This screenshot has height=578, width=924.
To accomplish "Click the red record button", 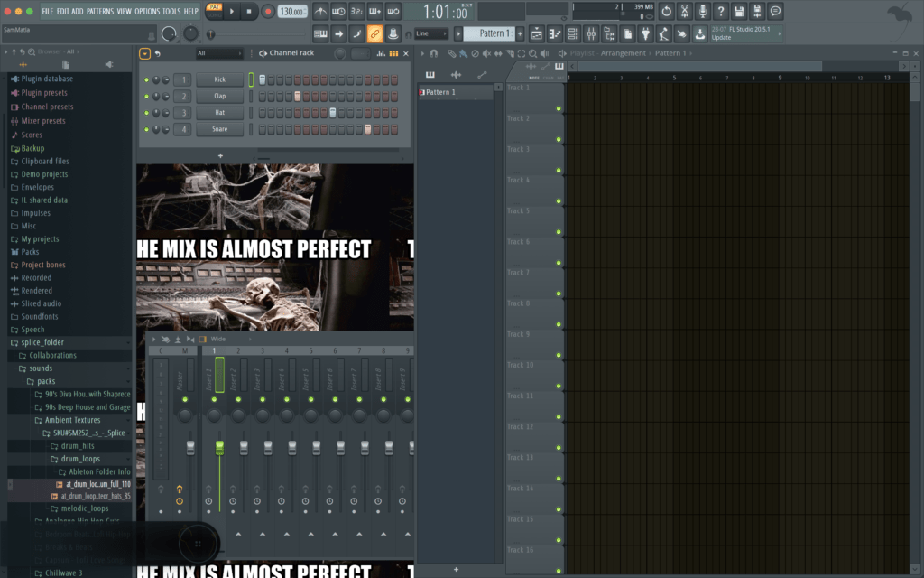I will pyautogui.click(x=267, y=11).
